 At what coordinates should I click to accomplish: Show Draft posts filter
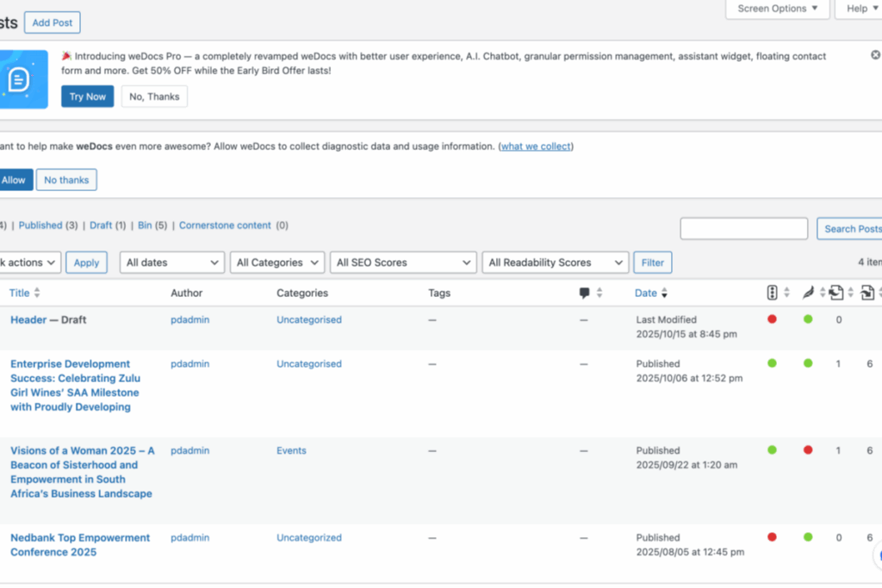point(101,225)
